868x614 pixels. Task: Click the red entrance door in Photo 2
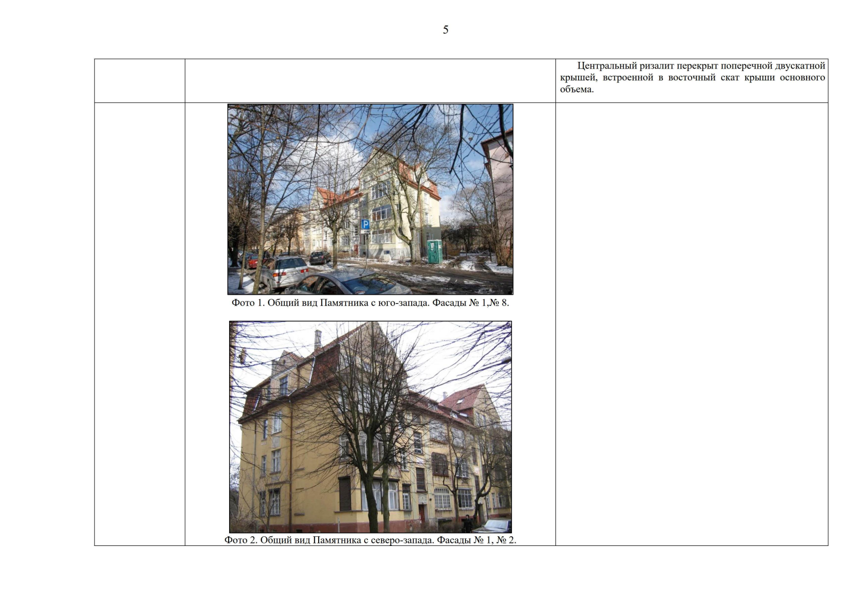422,512
